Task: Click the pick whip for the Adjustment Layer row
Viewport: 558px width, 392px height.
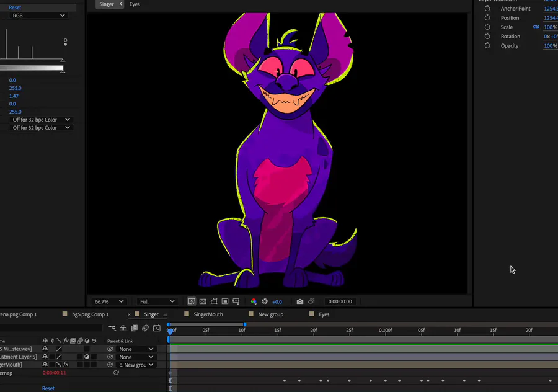Action: 110,357
